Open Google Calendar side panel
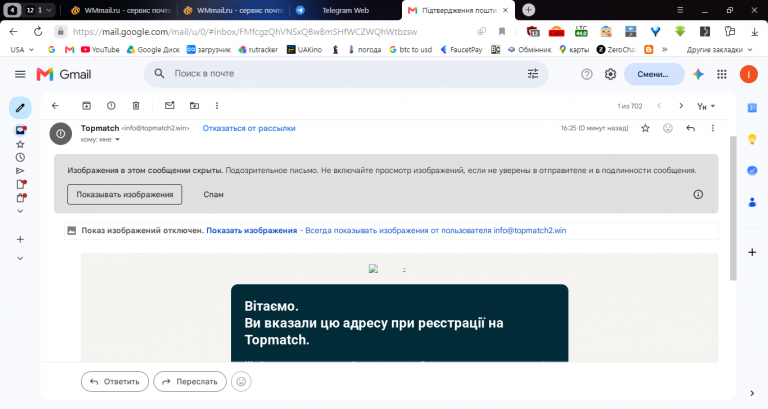 pyautogui.click(x=752, y=108)
